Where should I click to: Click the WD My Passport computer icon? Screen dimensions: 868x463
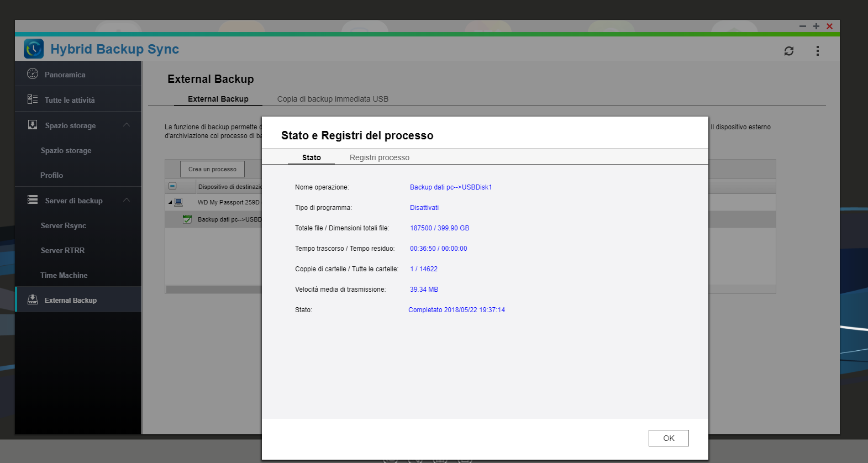click(178, 202)
